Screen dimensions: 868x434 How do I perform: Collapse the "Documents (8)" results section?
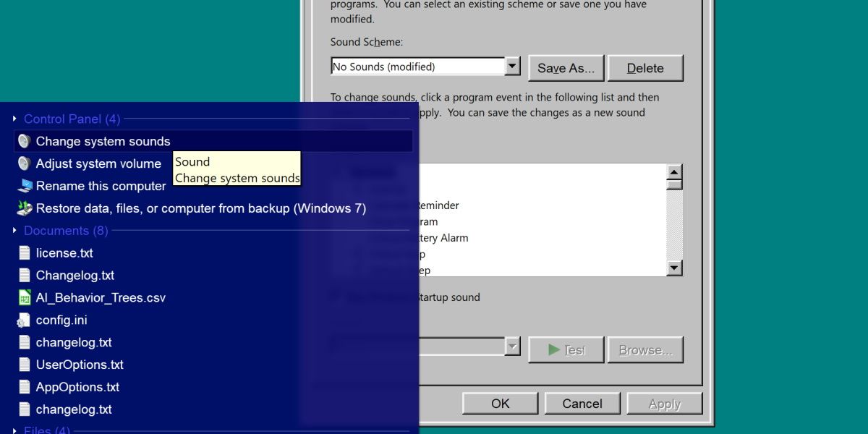[x=14, y=230]
